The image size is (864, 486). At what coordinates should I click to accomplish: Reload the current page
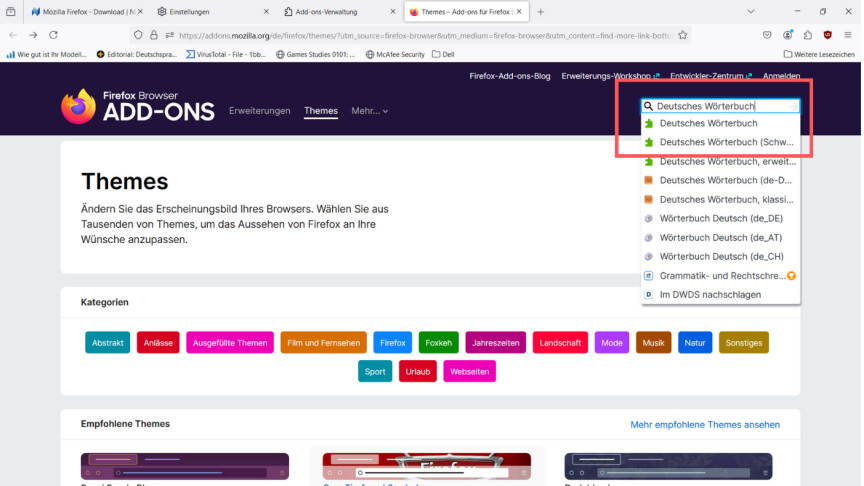53,35
